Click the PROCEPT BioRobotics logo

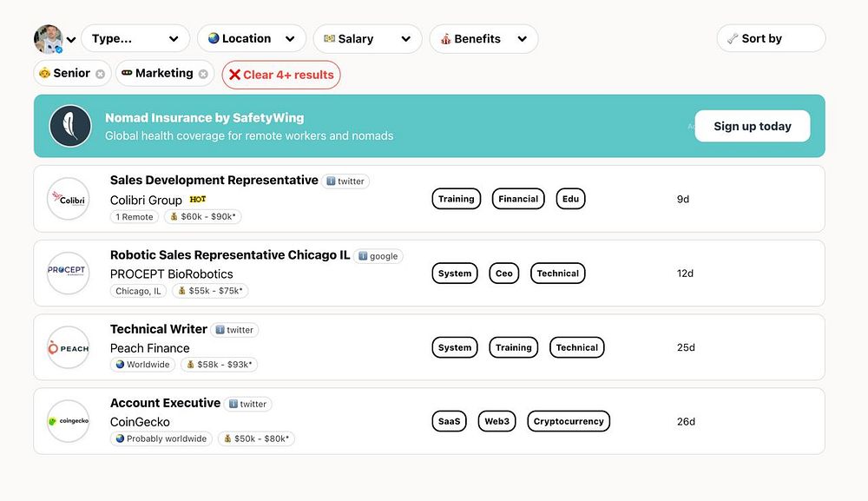(68, 274)
